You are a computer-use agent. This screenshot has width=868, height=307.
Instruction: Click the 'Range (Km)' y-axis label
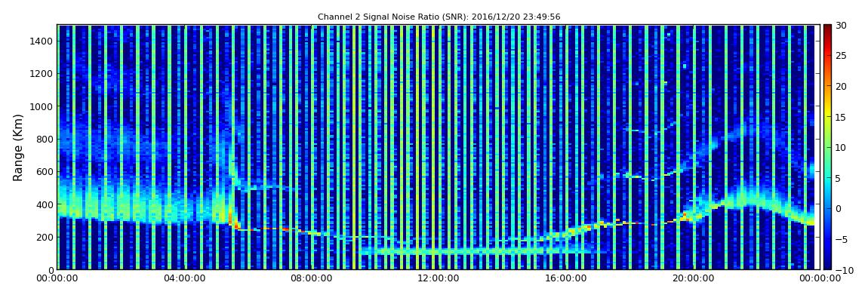18,147
